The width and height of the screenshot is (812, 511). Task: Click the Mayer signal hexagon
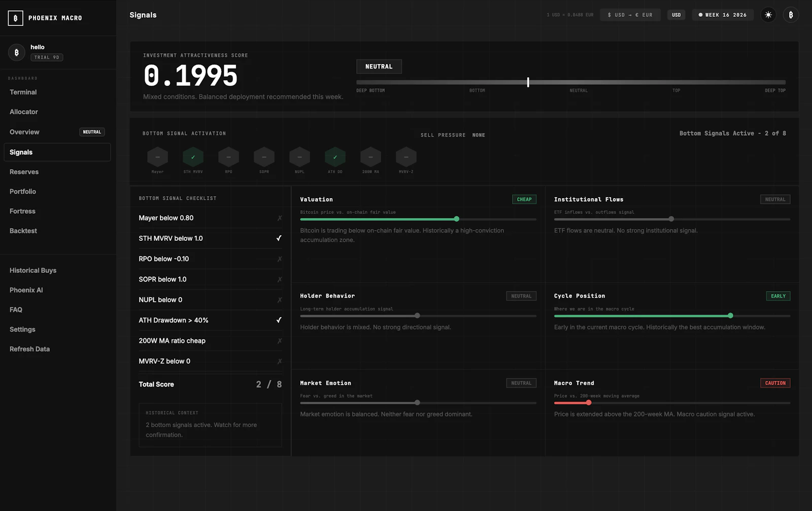158,157
